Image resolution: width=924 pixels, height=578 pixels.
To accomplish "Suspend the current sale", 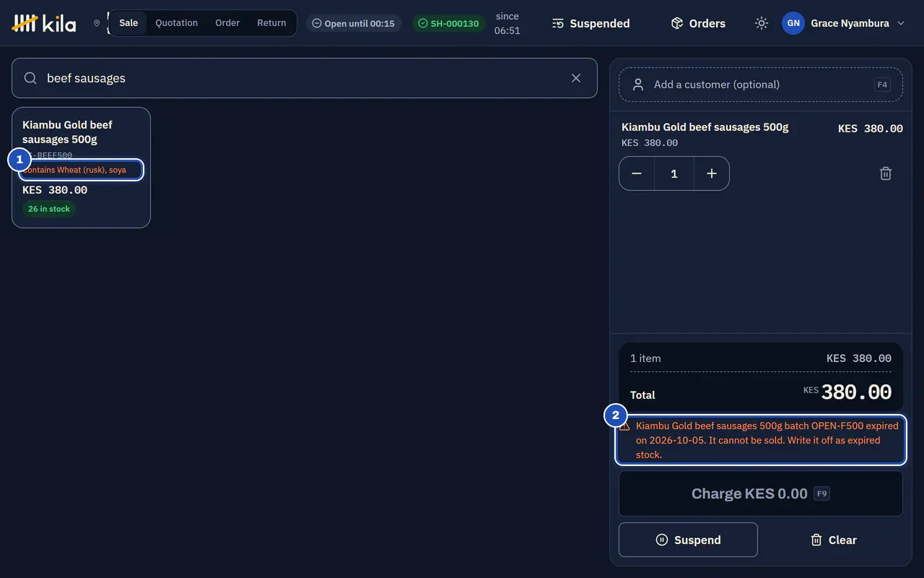I will pyautogui.click(x=688, y=540).
